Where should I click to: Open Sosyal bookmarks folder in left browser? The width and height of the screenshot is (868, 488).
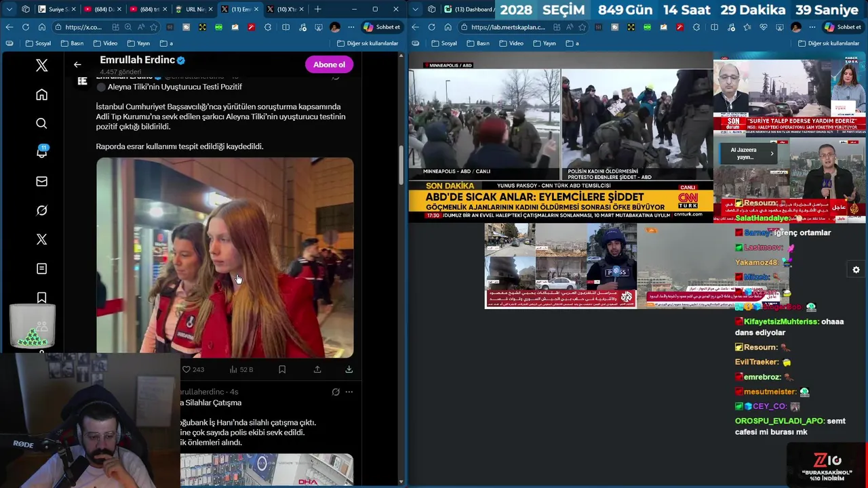point(38,43)
